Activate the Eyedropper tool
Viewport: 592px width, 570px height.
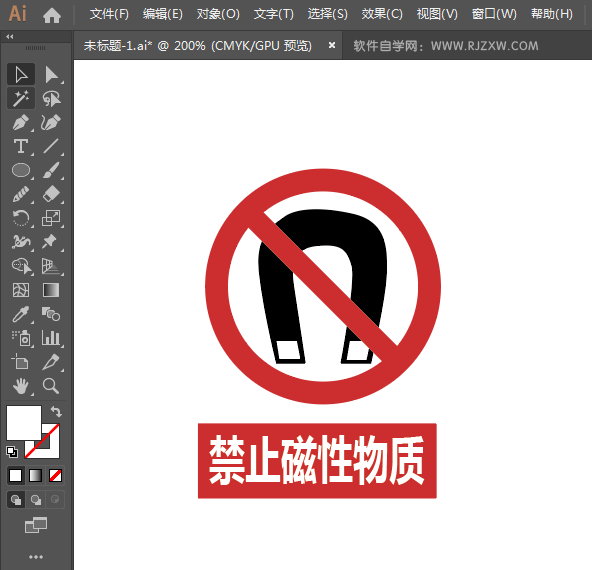21,314
